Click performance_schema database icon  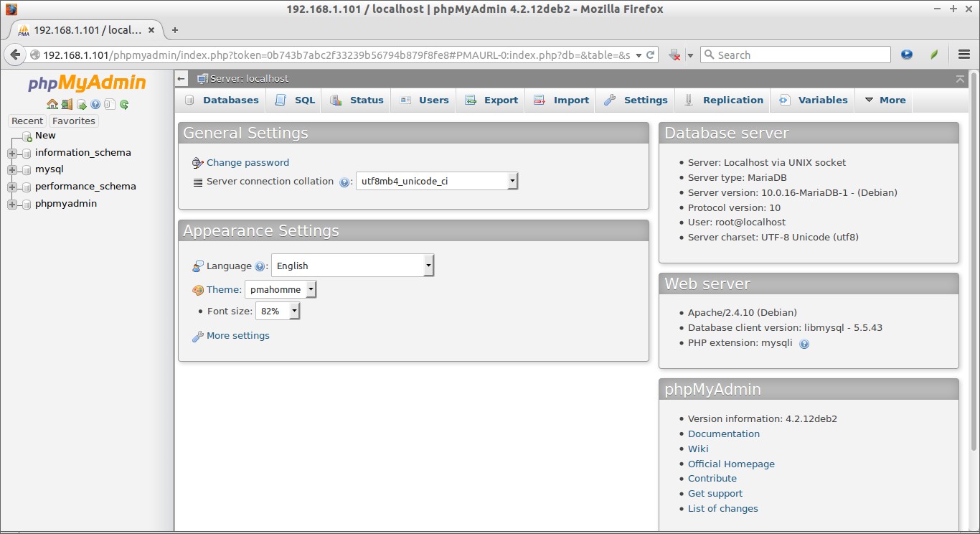coord(27,187)
